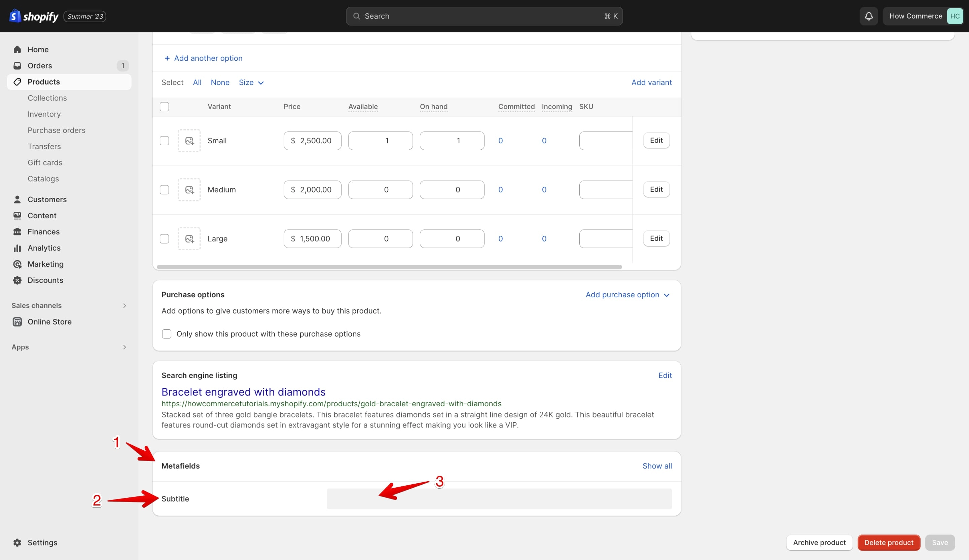Click the Online Store storefront icon

point(17,322)
